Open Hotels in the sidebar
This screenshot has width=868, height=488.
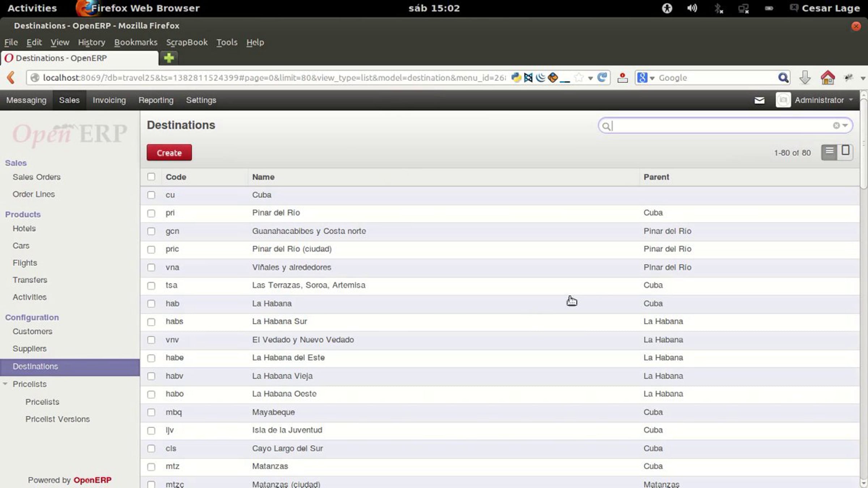[x=24, y=228]
